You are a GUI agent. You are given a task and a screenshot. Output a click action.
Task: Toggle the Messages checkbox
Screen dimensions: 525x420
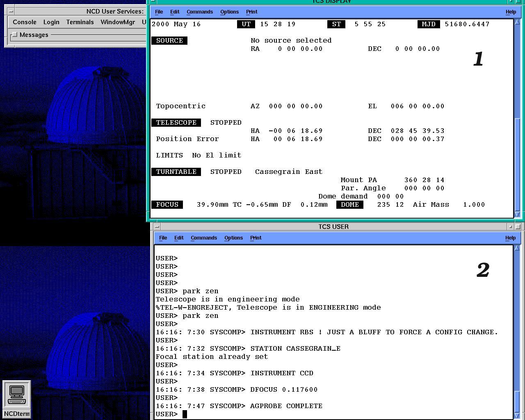point(15,35)
